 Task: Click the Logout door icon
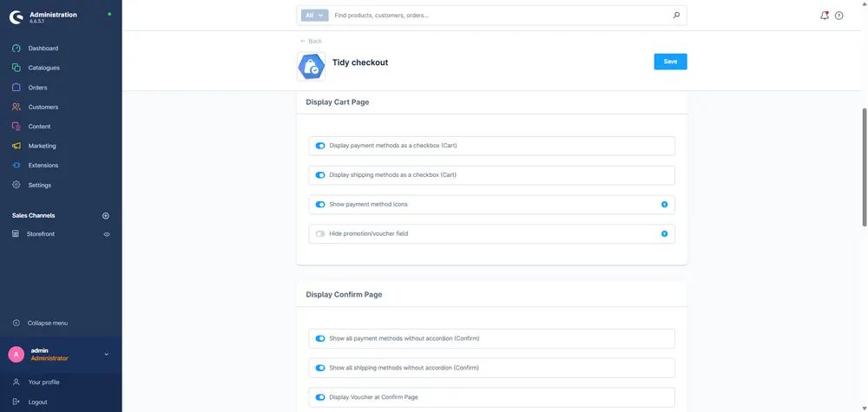click(16, 402)
